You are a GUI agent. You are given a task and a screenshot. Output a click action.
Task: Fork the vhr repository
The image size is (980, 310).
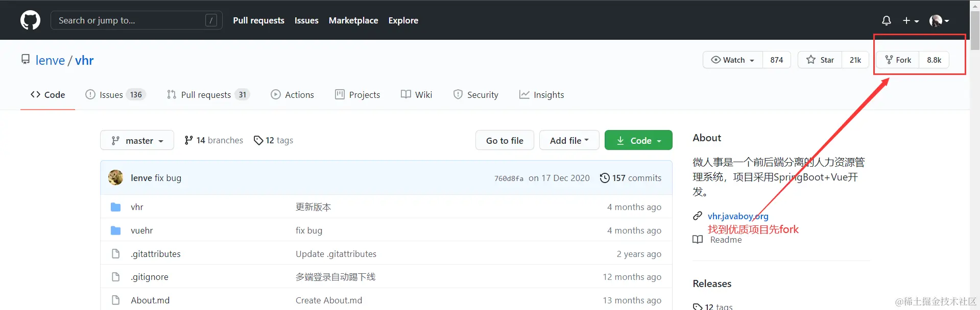[898, 60]
